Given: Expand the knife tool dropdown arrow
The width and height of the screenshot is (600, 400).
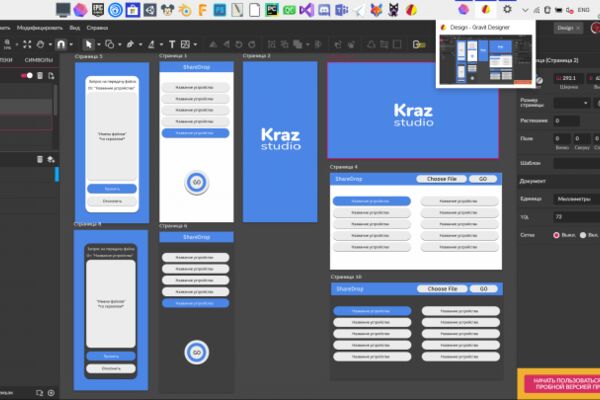Looking at the screenshot, I should 161,45.
